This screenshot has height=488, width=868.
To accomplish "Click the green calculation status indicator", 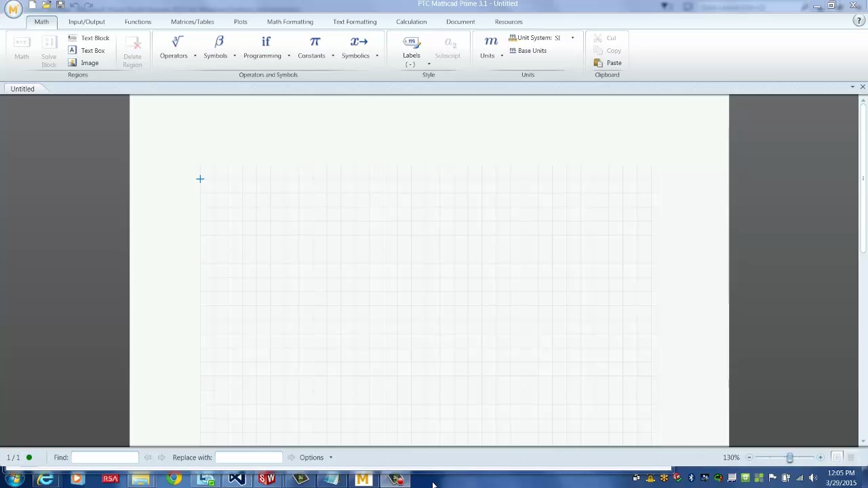I will point(29,457).
